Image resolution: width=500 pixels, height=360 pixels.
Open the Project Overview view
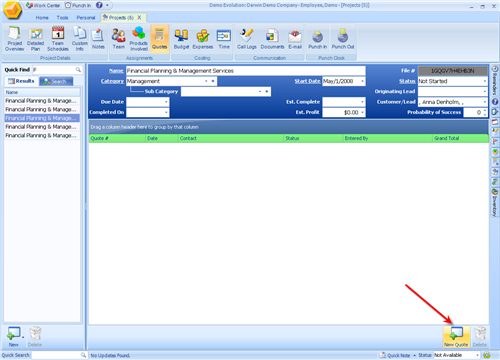point(14,39)
